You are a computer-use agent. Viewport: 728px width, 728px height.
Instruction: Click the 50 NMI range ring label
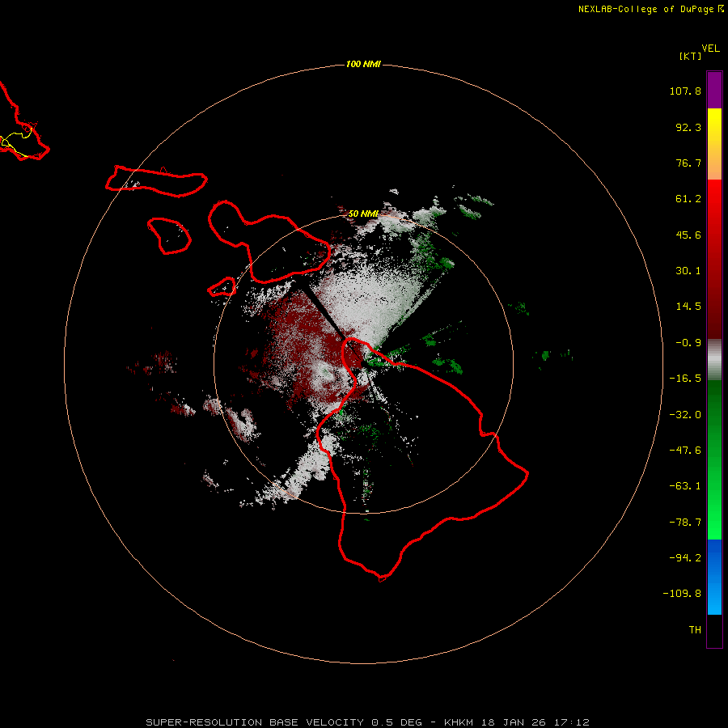click(363, 214)
